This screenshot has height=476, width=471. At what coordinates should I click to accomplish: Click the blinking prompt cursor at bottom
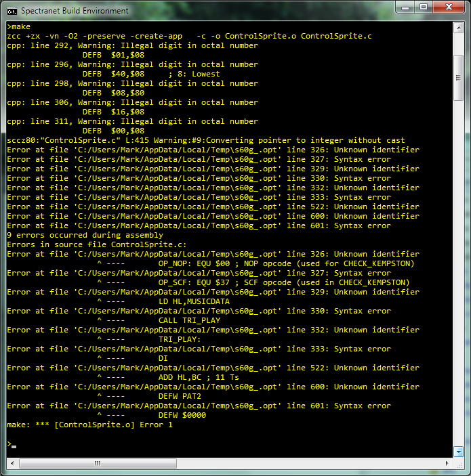click(14, 446)
